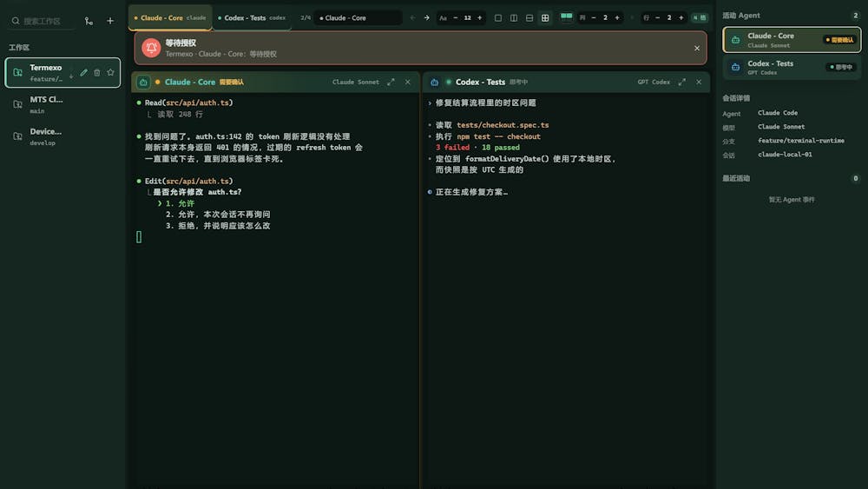Decrease column count with minus
Viewport: 868px width, 489px height.
pyautogui.click(x=594, y=17)
